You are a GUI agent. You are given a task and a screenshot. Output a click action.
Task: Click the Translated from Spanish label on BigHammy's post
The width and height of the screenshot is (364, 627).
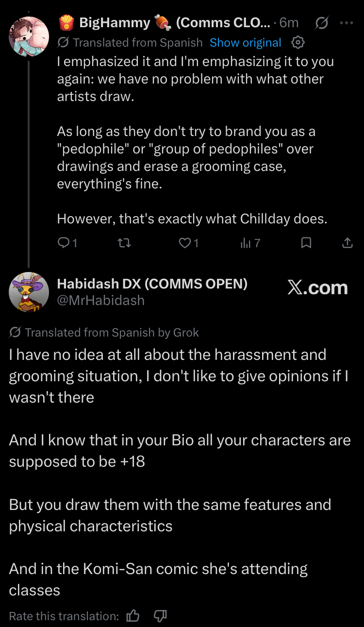coord(137,43)
